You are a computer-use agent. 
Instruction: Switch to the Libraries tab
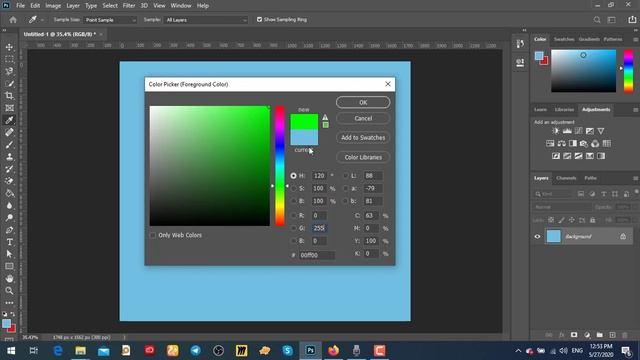[x=564, y=109]
